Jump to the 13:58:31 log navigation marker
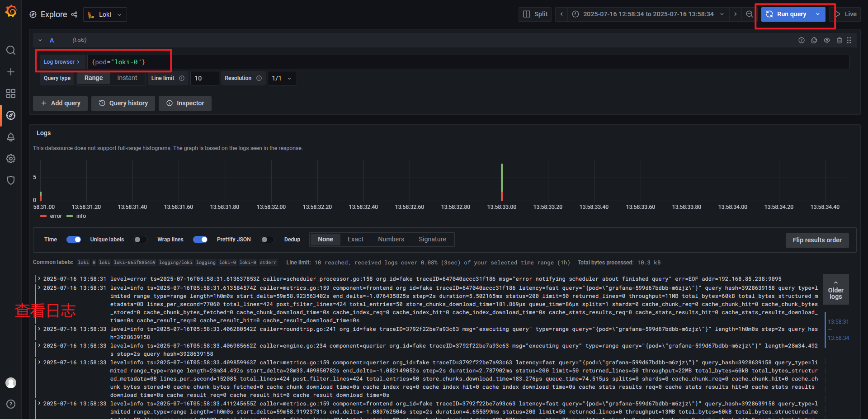 click(x=838, y=322)
